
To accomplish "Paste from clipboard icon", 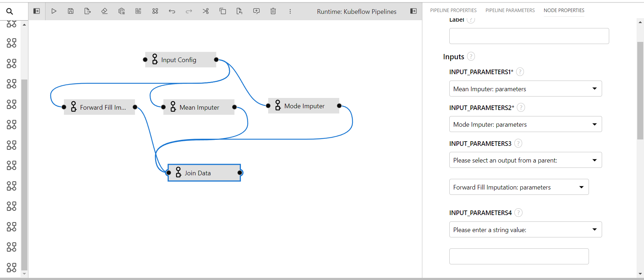I will (x=239, y=11).
